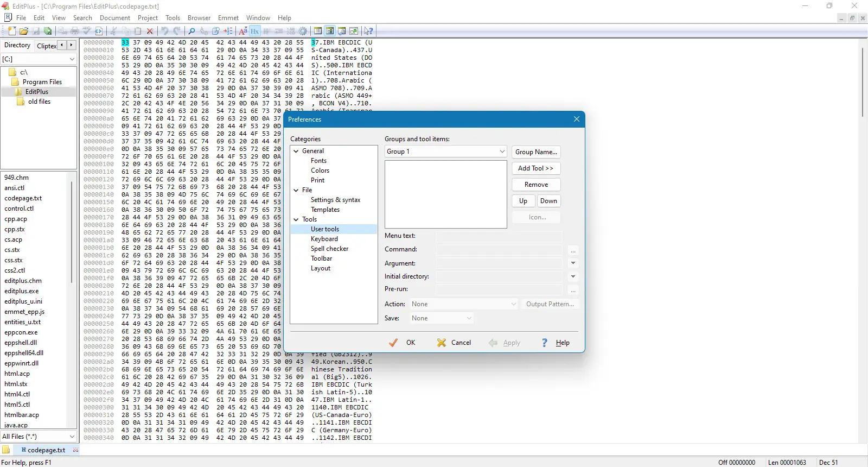Select the Directory tab
This screenshot has height=467, width=868.
pos(17,45)
